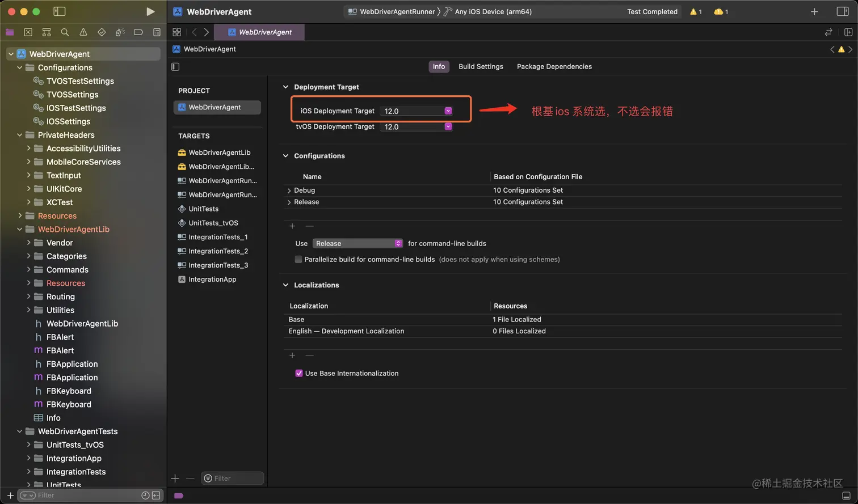Open the breakpoint navigator icon
The height and width of the screenshot is (504, 858).
138,32
